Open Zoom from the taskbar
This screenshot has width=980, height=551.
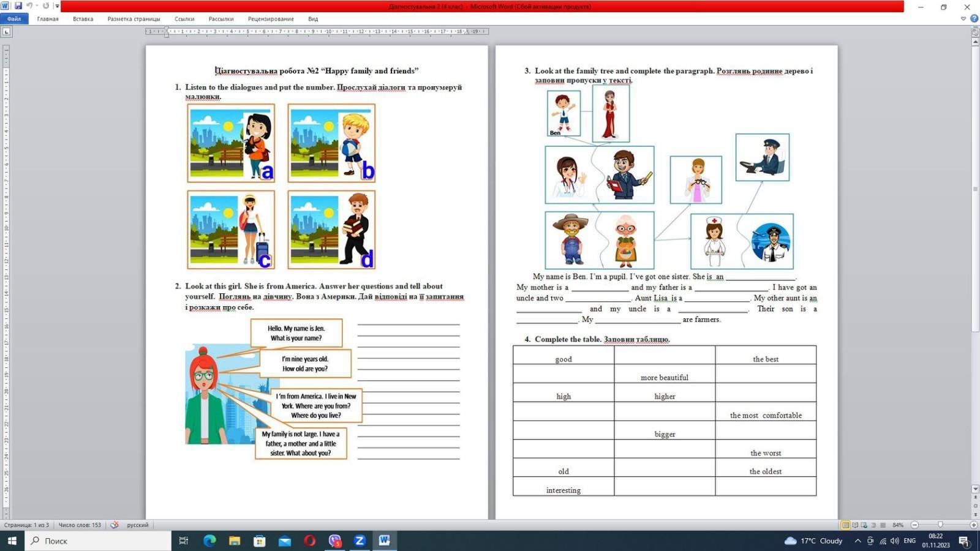tap(360, 541)
